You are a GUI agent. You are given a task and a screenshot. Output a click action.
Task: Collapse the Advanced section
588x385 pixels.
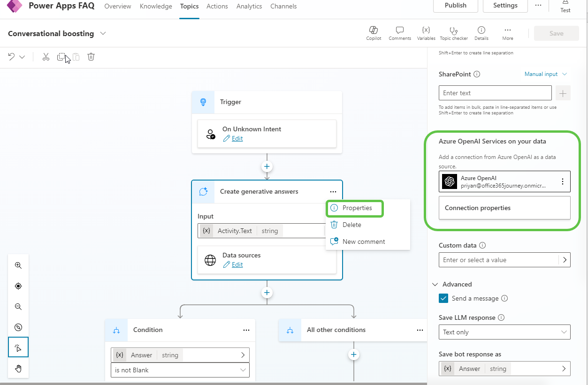click(x=435, y=284)
